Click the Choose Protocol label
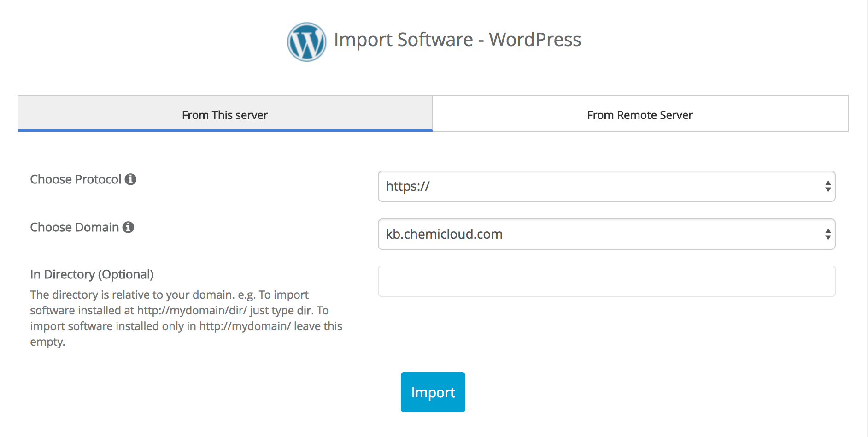Viewport: 868px width, 437px height. (x=76, y=179)
